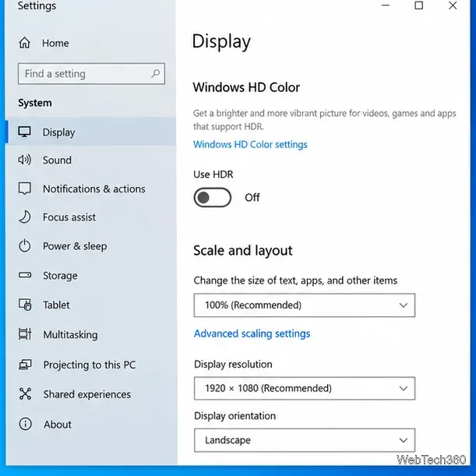Open the Display orientation Landscape dropdown

[304, 440]
